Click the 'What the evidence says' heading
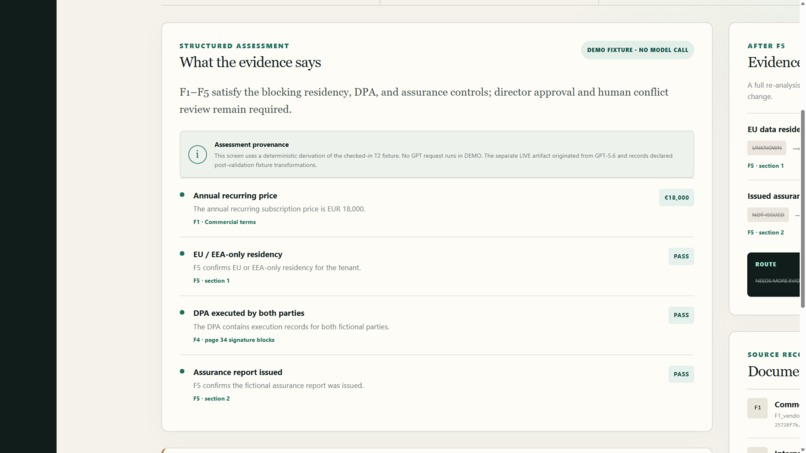806x453 pixels. pos(250,62)
